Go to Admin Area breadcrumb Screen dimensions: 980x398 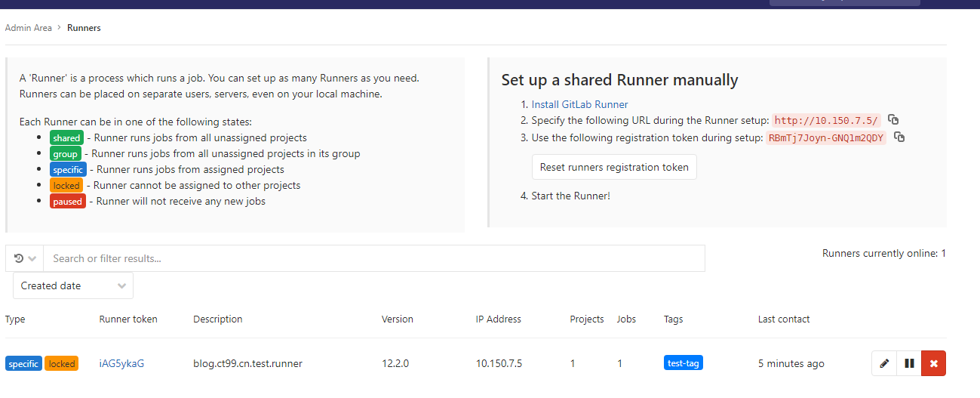coord(29,28)
